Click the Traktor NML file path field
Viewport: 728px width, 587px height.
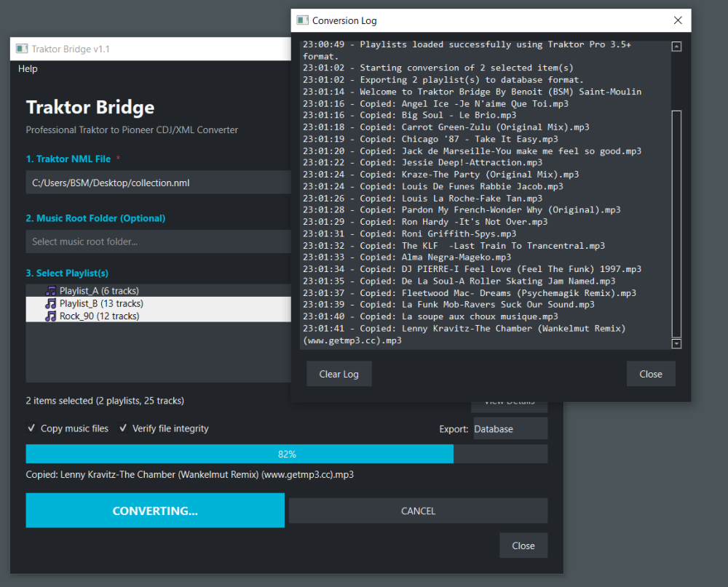(158, 183)
